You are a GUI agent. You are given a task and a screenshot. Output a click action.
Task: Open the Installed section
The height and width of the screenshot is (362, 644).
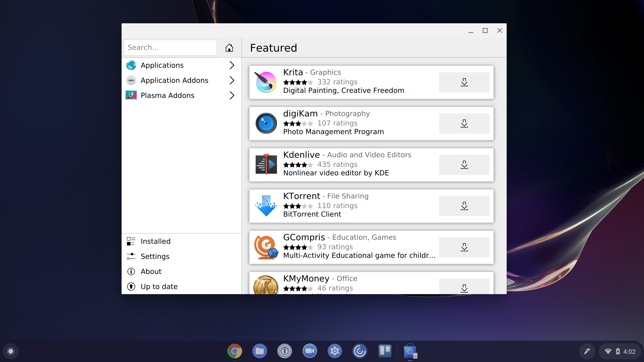coord(181,241)
